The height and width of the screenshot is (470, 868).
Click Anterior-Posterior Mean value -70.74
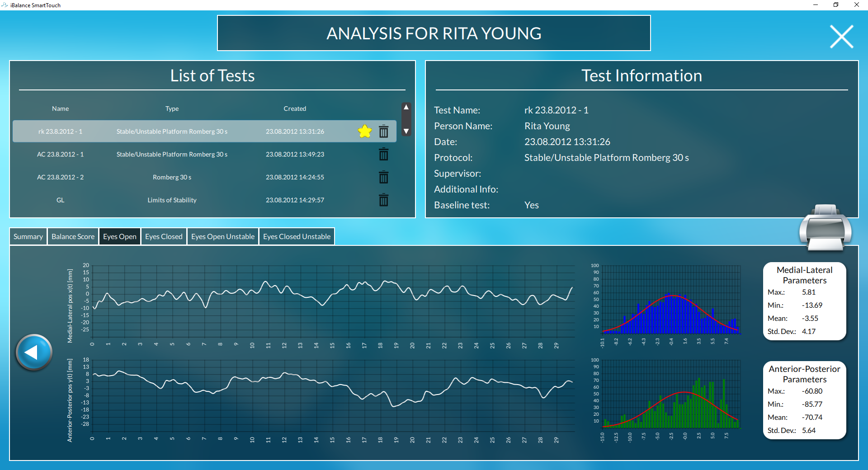pos(812,417)
